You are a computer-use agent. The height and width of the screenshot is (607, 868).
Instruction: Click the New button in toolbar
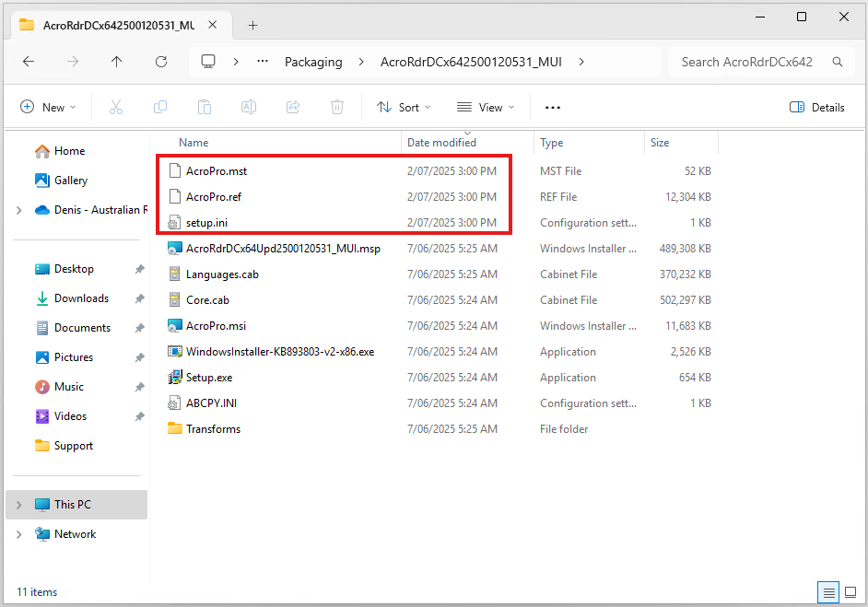tap(49, 107)
